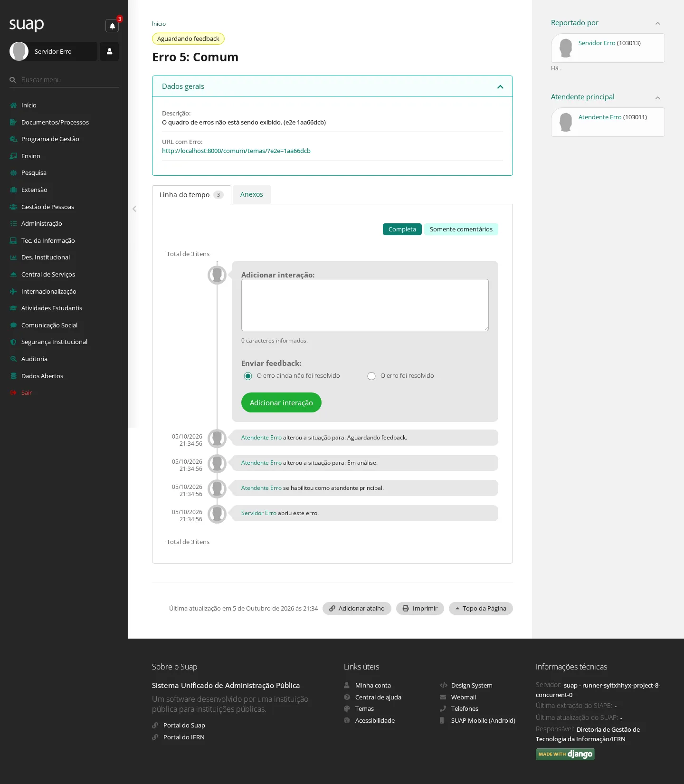The image size is (684, 784).
Task: Click the Central de Serviços icon
Action: click(13, 275)
